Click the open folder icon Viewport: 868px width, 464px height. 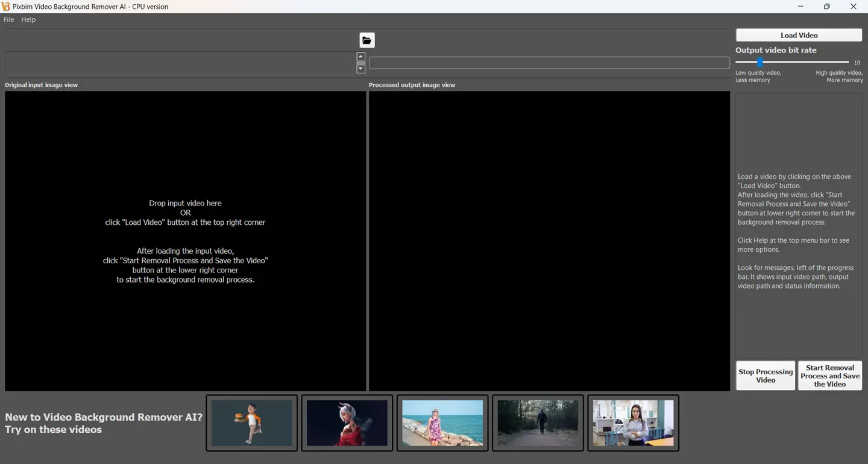pyautogui.click(x=366, y=40)
